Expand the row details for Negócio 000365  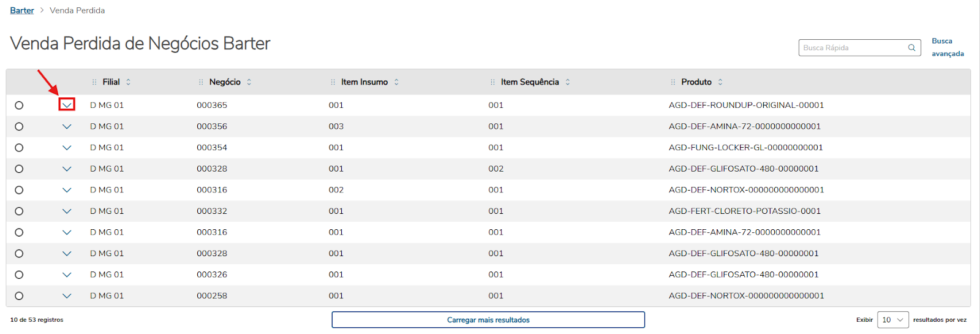(67, 105)
